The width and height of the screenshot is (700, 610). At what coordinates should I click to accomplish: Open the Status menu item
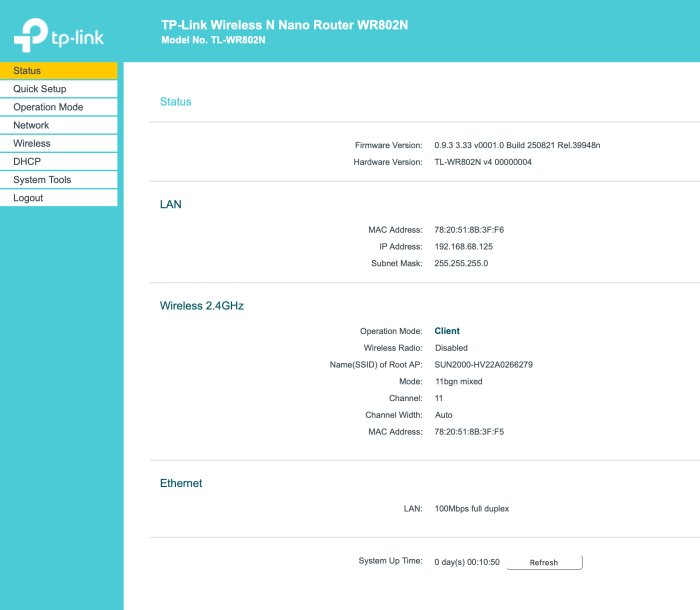pos(58,71)
